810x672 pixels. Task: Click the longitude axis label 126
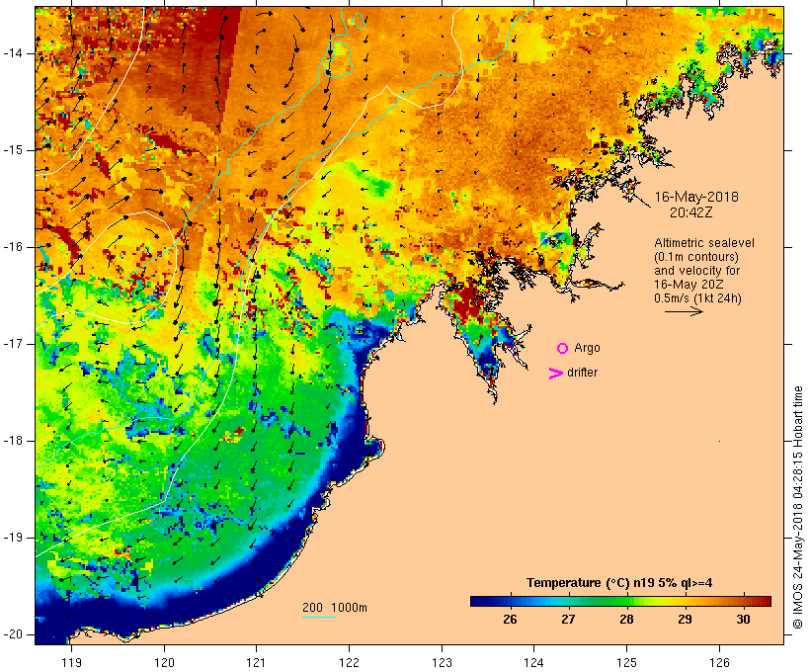(x=719, y=662)
